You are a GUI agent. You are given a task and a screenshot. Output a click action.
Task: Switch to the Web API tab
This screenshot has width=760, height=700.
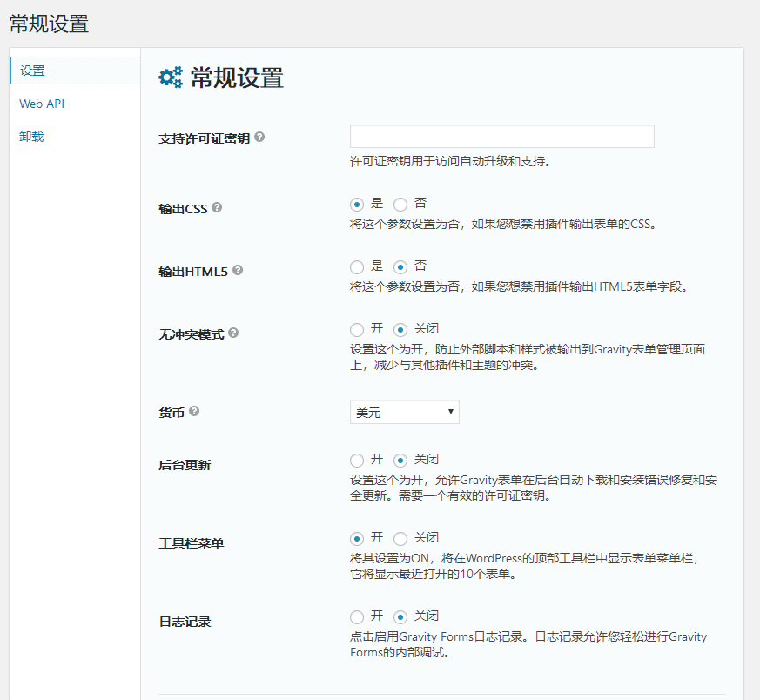tap(42, 104)
